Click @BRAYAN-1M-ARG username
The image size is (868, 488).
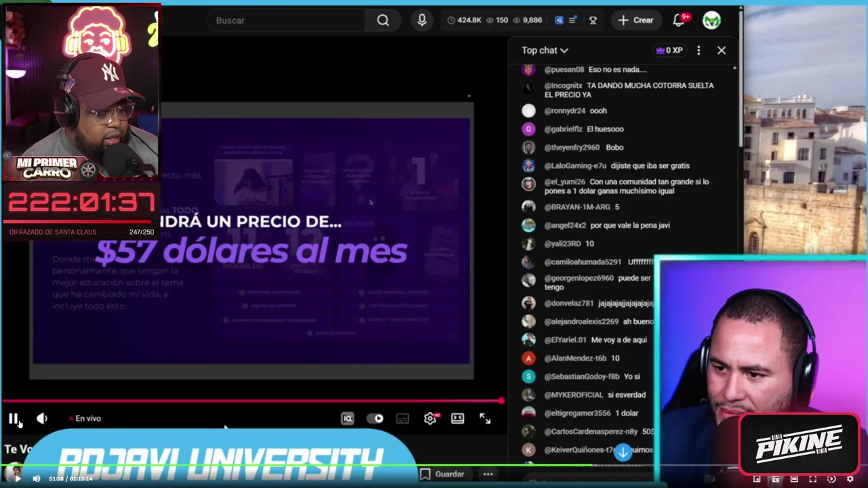[576, 207]
